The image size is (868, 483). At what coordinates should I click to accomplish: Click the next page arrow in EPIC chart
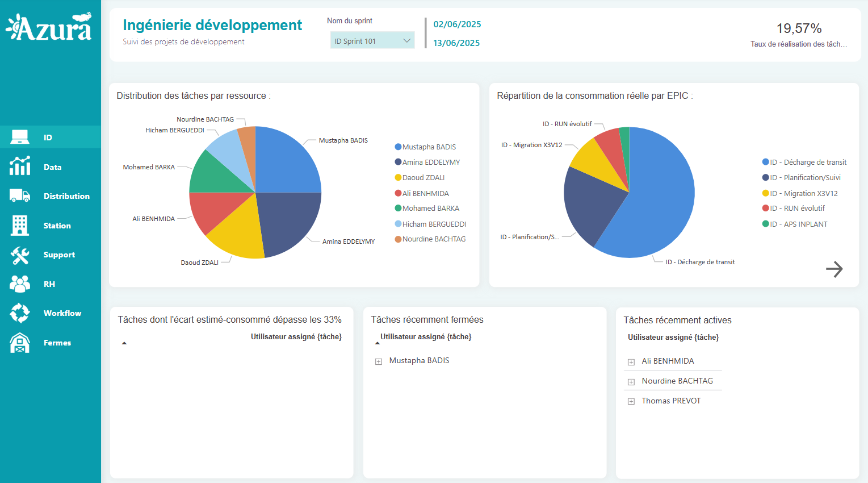pos(834,269)
